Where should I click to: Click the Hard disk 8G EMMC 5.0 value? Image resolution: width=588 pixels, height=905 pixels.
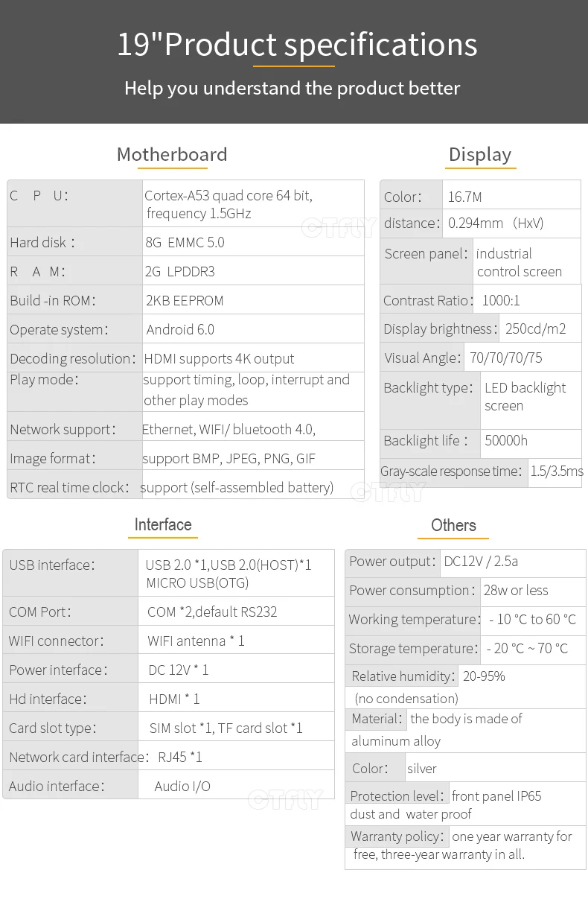[x=185, y=242]
